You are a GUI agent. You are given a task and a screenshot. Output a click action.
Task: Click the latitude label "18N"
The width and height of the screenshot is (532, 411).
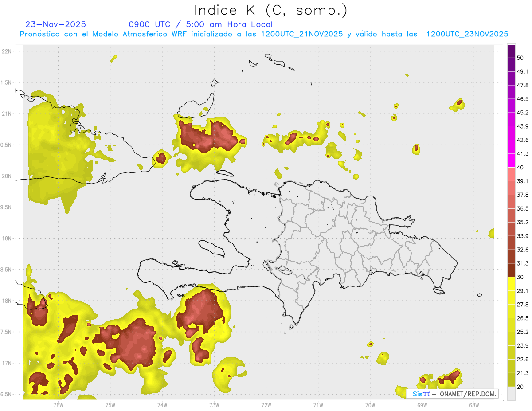coord(7,301)
